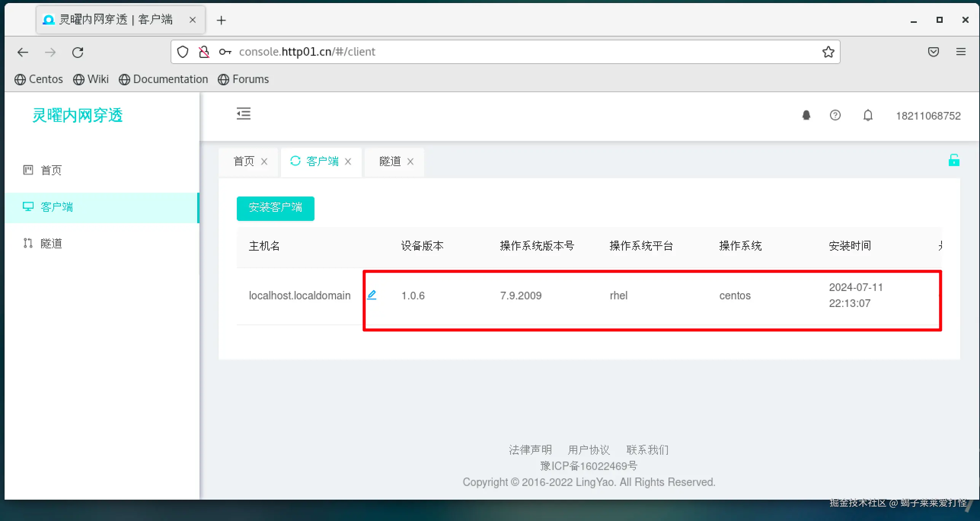Click the shield tracking protection icon

[x=183, y=52]
